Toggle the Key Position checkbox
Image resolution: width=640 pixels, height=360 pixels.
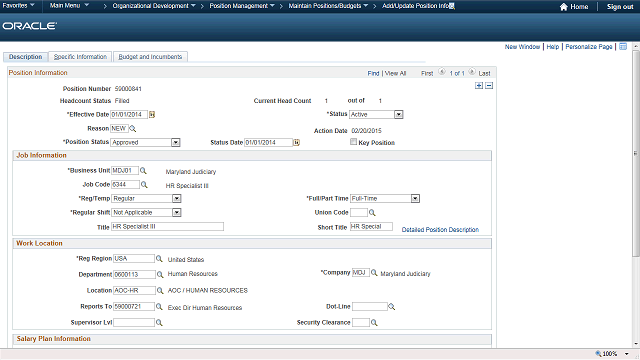[353, 142]
